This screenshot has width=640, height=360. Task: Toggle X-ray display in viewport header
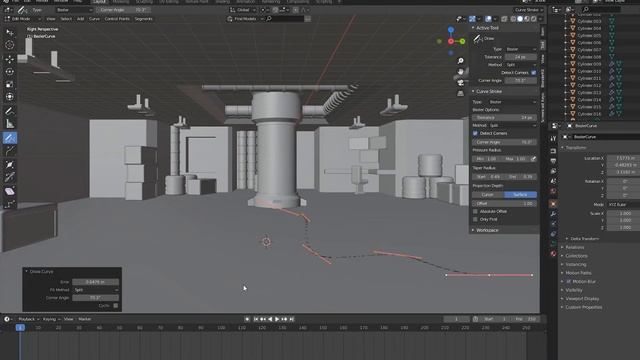point(504,19)
